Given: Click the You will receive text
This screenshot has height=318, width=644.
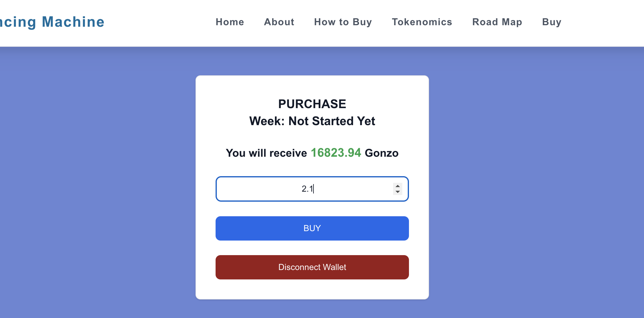Looking at the screenshot, I should tap(266, 153).
